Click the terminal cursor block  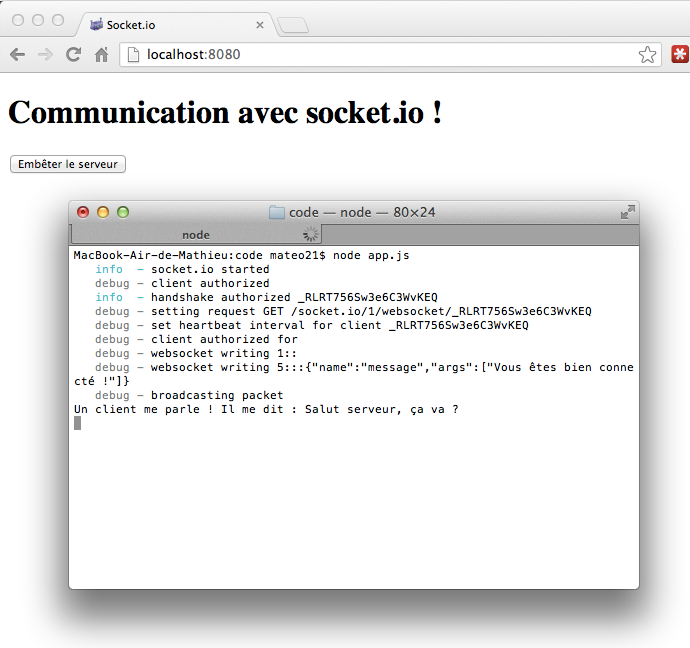77,423
